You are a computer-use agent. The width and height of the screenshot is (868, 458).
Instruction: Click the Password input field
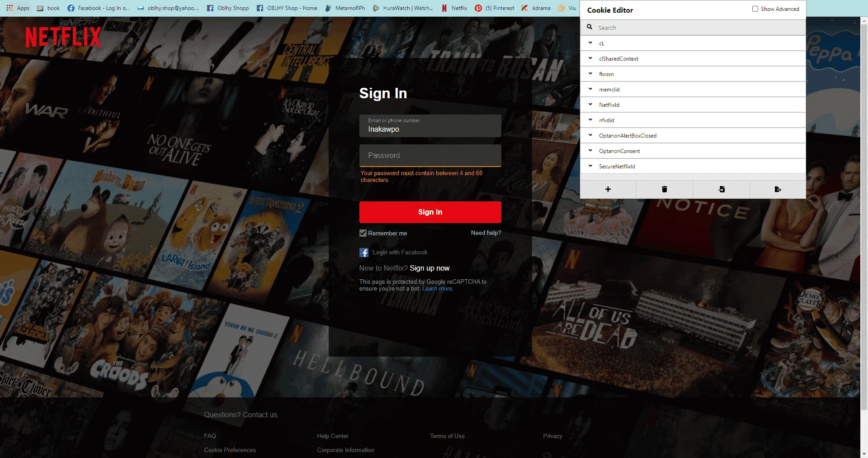coord(430,155)
